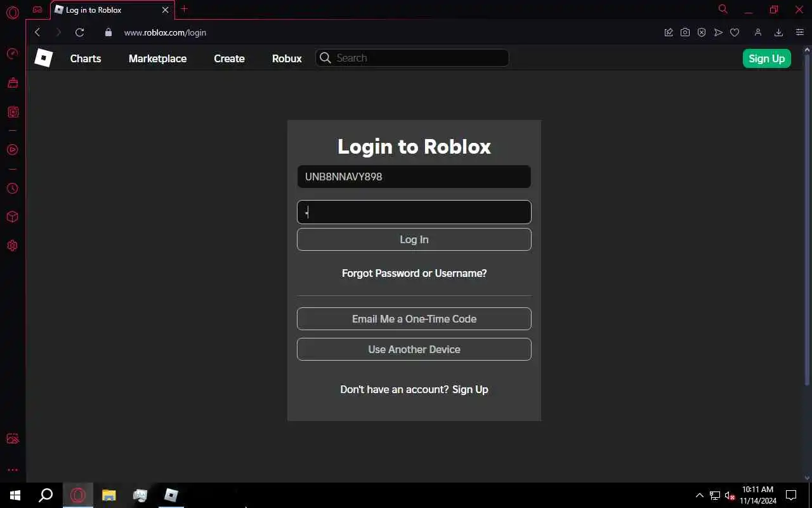Open the Windows Start menu
The image size is (812, 508).
(x=15, y=495)
